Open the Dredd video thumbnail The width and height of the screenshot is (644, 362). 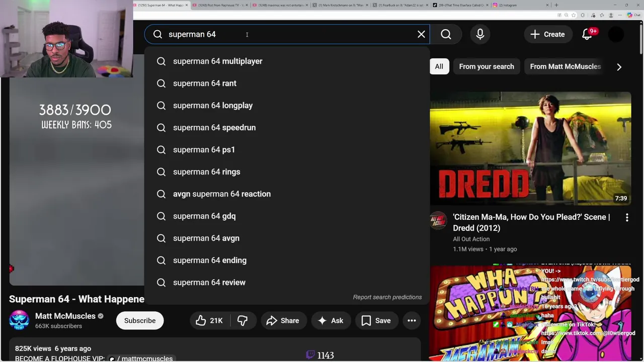(x=530, y=148)
